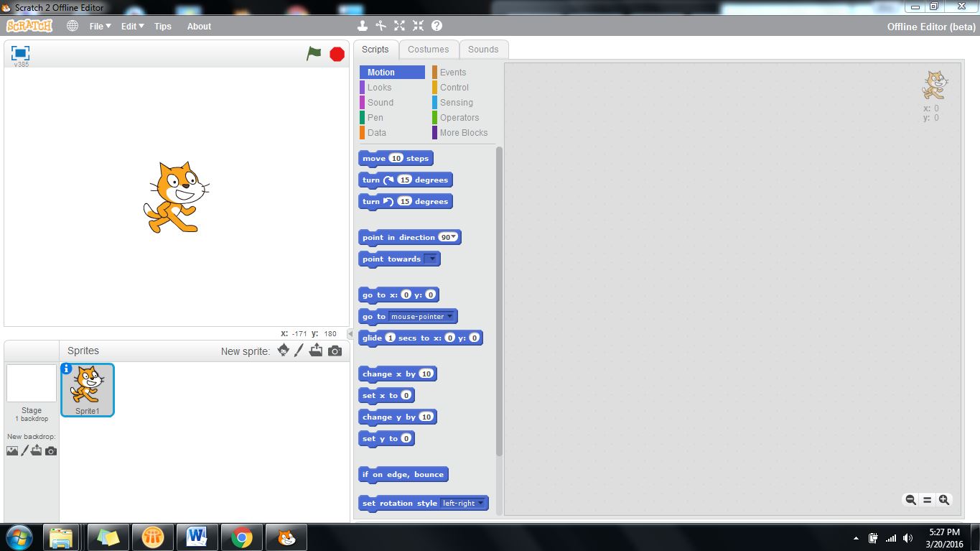Click the volume icon in system tray
Viewport: 980px width, 551px height.
point(908,537)
